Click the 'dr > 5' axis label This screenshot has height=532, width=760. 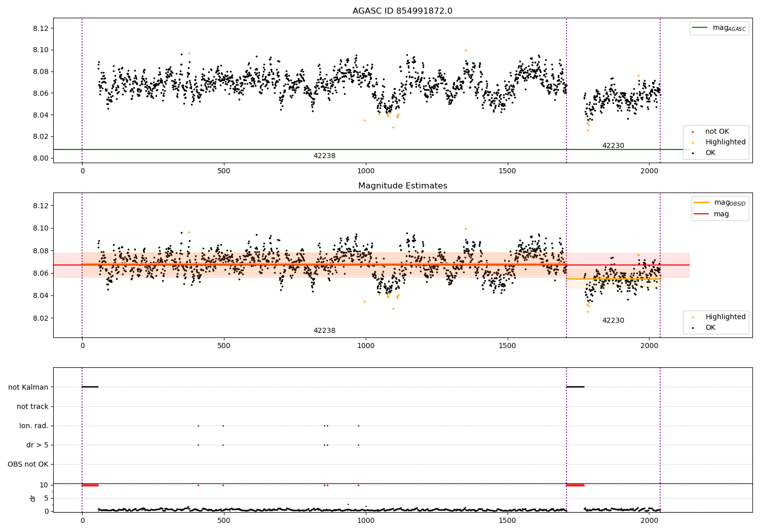click(37, 445)
